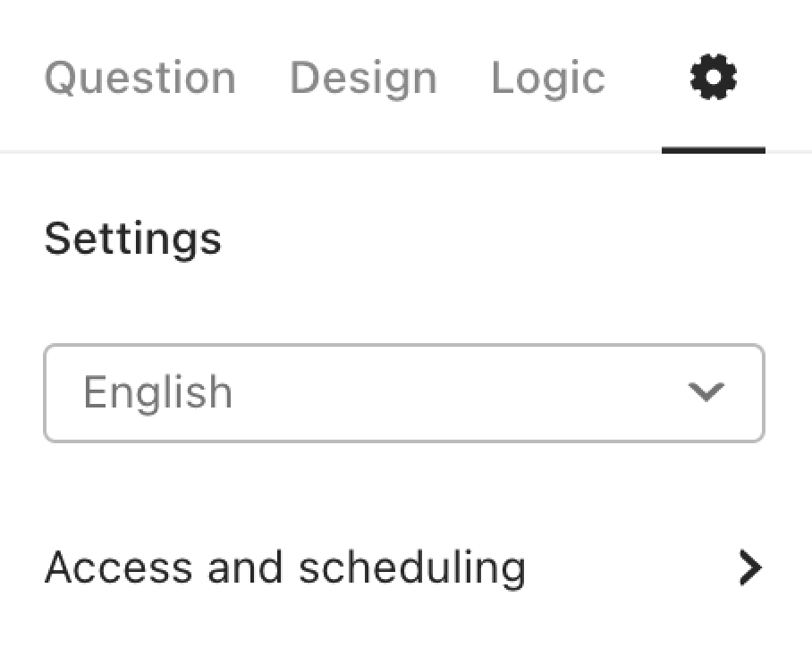Select the cogwheel icon next to Logic

(713, 77)
